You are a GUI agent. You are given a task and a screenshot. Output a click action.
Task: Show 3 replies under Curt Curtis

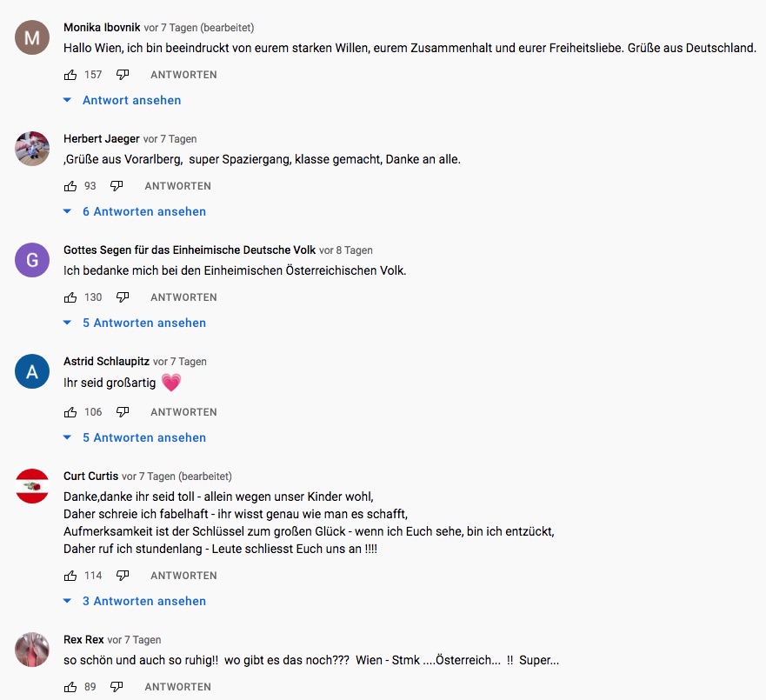[x=143, y=602]
